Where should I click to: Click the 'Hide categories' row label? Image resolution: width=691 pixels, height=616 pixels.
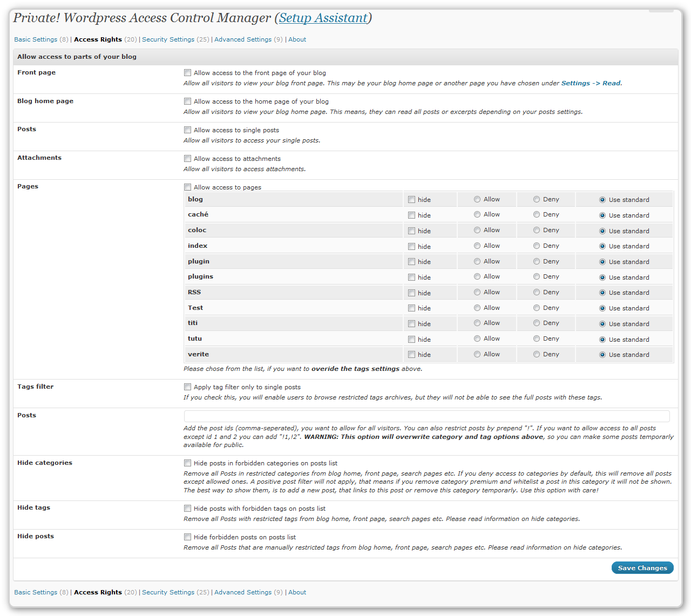[45, 463]
